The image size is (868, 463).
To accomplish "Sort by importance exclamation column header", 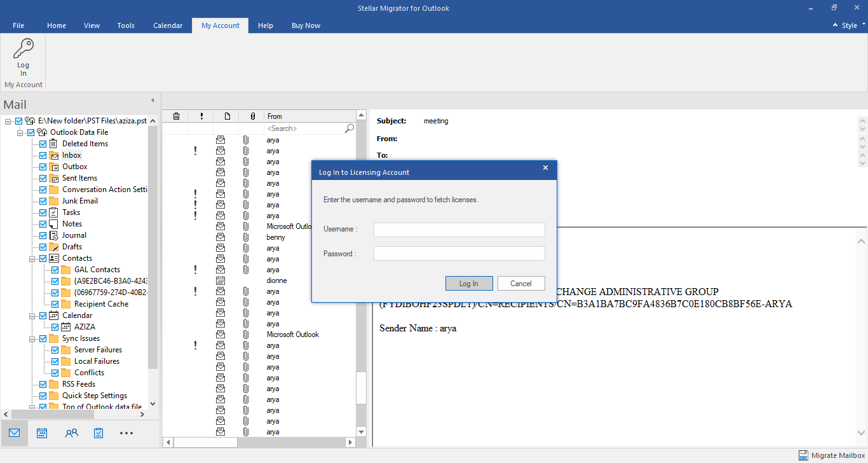I will coord(201,116).
